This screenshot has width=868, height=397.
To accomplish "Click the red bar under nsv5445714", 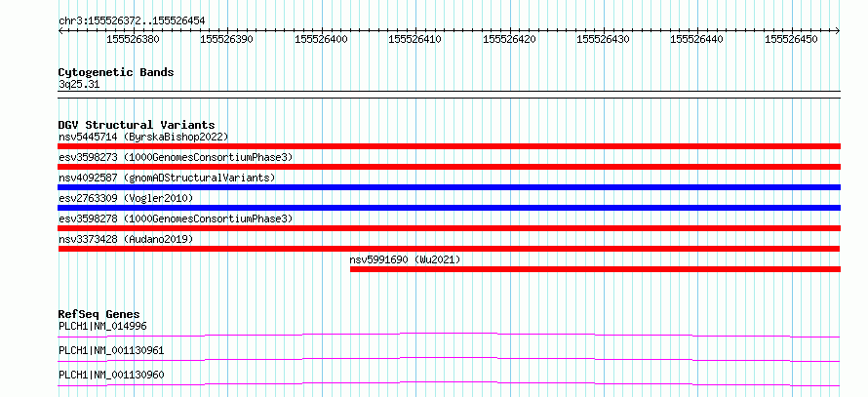I will 449,146.
